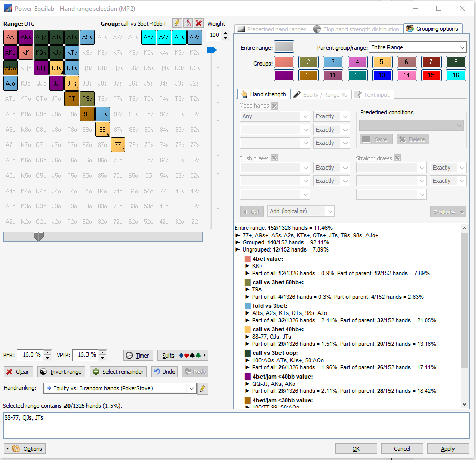This screenshot has width=476, height=460.
Task: Start the Timer button
Action: click(138, 355)
